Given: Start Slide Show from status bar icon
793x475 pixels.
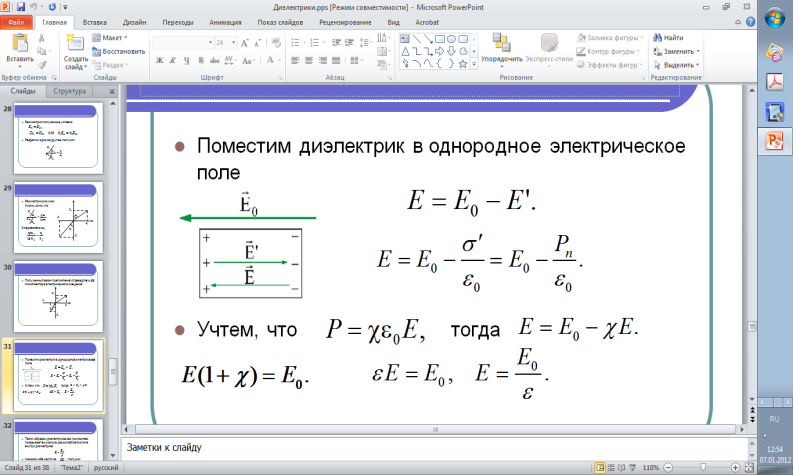Looking at the screenshot, I should pos(632,467).
